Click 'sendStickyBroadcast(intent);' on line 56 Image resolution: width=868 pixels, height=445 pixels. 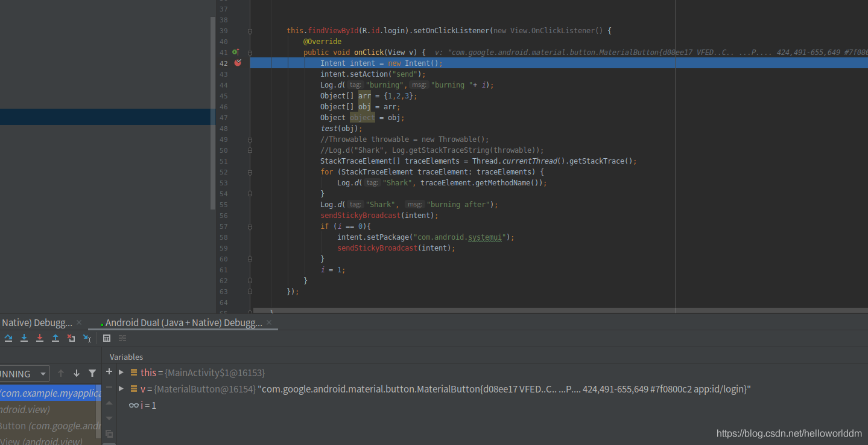pos(379,216)
